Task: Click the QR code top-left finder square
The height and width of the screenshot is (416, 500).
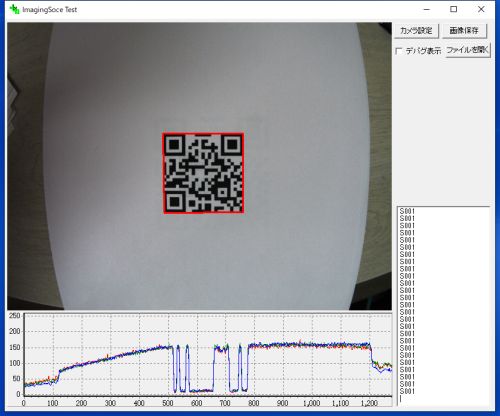Action: pyautogui.click(x=174, y=145)
